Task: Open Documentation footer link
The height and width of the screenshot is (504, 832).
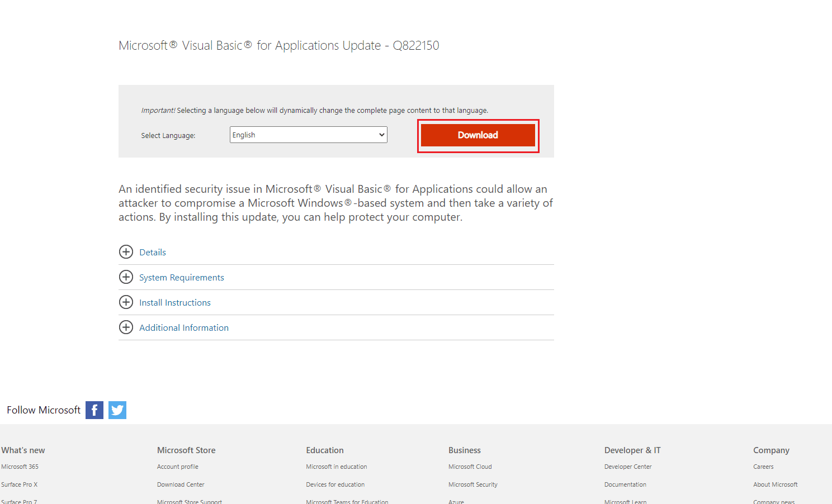Action: (x=625, y=484)
